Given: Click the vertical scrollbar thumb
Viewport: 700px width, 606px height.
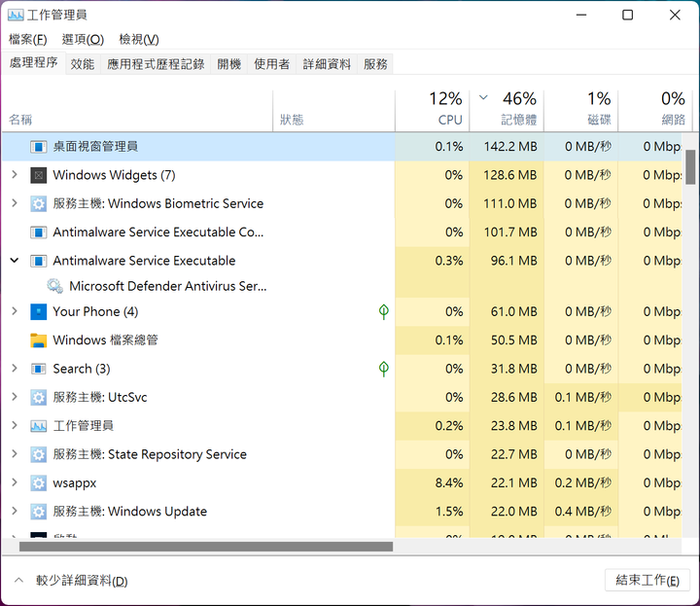Looking at the screenshot, I should 690,167.
